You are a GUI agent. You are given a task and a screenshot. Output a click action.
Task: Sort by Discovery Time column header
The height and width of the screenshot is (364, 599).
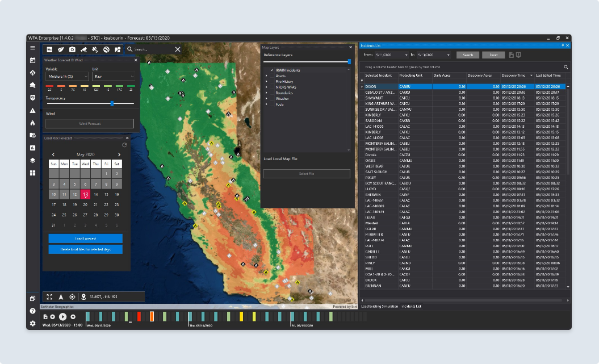pyautogui.click(x=514, y=75)
